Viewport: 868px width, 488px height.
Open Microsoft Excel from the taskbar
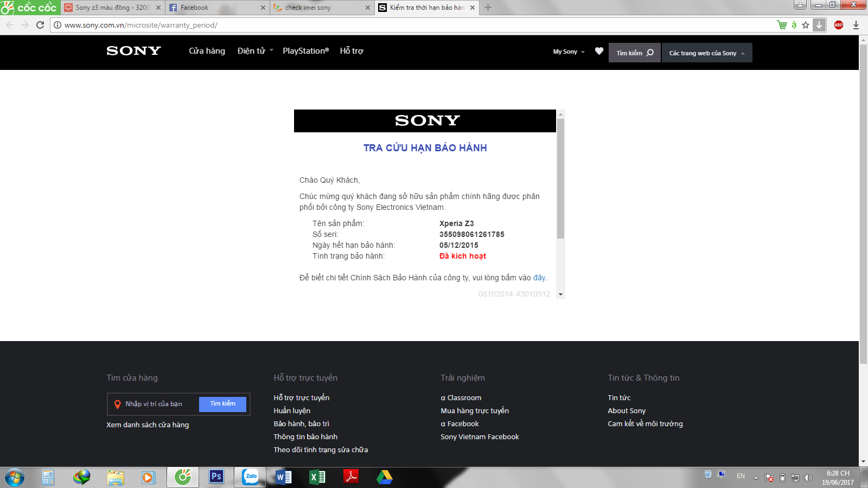point(317,477)
